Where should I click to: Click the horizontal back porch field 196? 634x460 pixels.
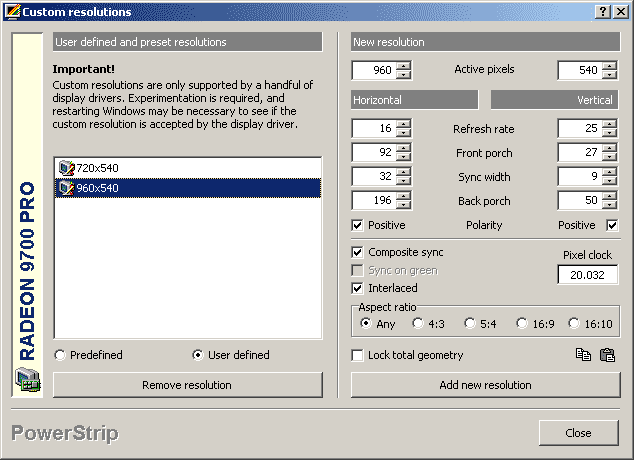pyautogui.click(x=374, y=200)
